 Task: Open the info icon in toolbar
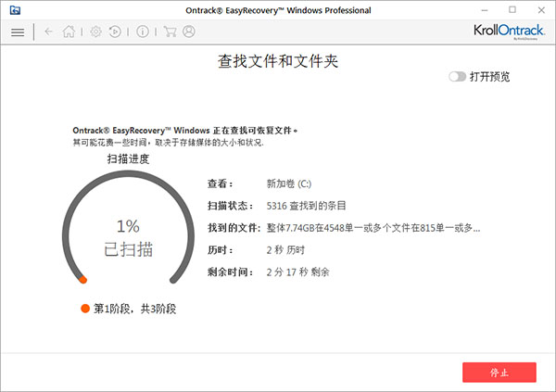pyautogui.click(x=142, y=32)
